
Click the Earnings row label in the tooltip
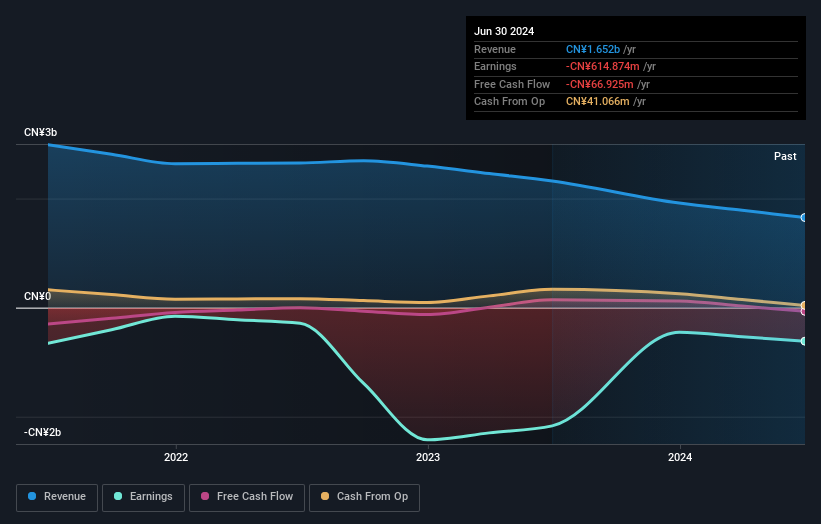(x=495, y=66)
